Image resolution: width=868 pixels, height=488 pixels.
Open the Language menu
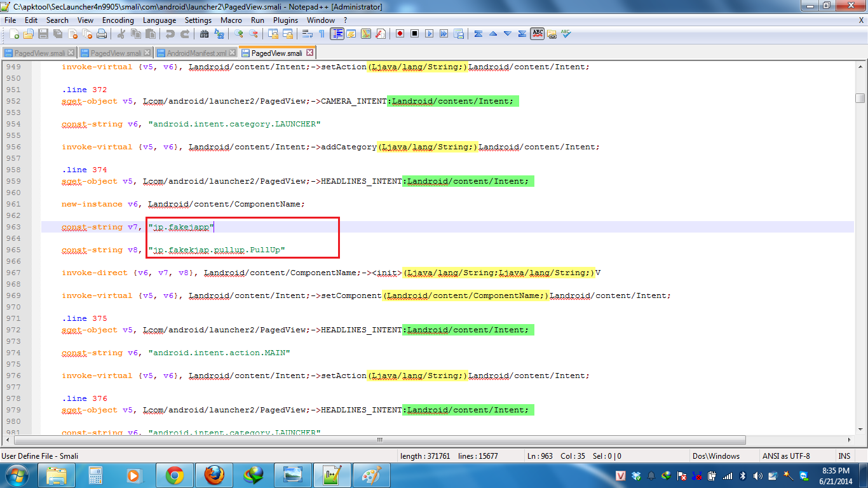(x=159, y=20)
